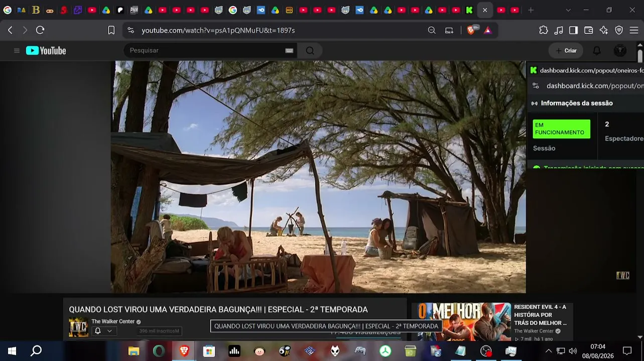Viewport: 644px width, 361px height.
Task: Select the video title heading text
Action: pos(218,310)
